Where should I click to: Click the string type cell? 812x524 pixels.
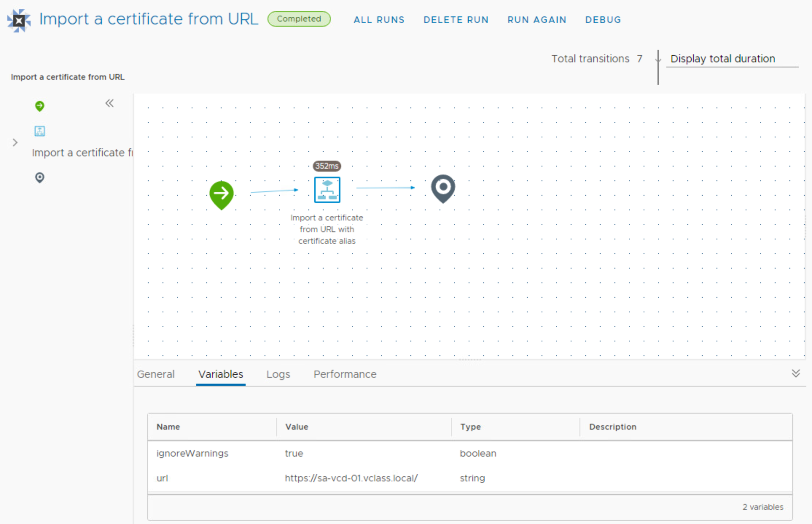pyautogui.click(x=472, y=478)
